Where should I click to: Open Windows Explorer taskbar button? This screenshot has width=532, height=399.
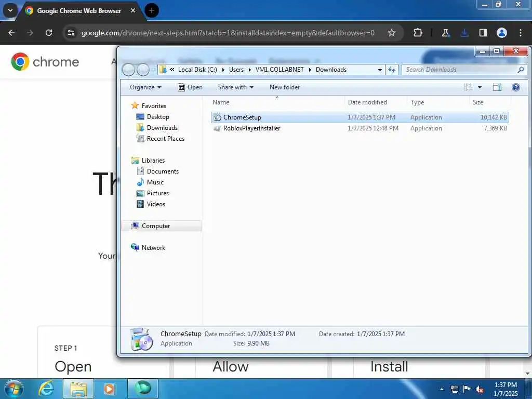(78, 389)
